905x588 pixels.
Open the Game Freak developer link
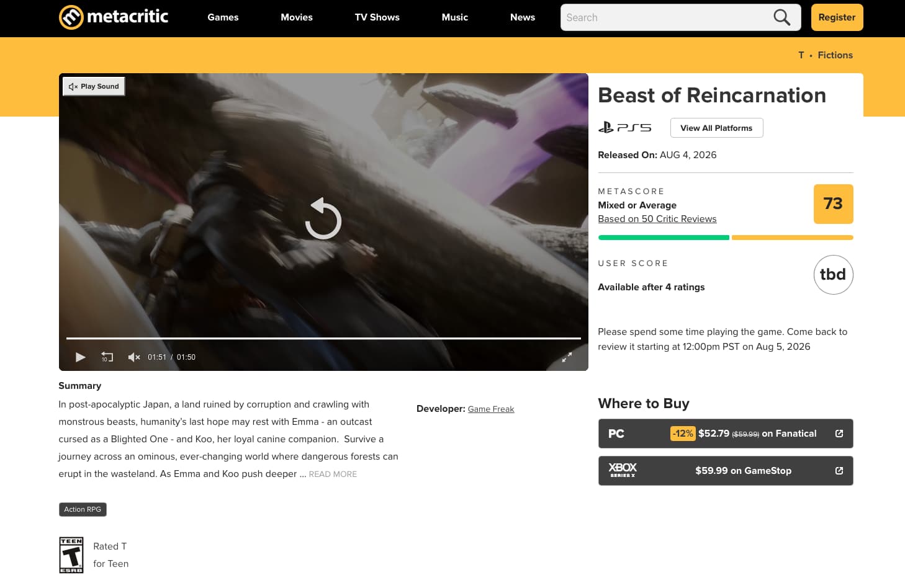coord(491,409)
